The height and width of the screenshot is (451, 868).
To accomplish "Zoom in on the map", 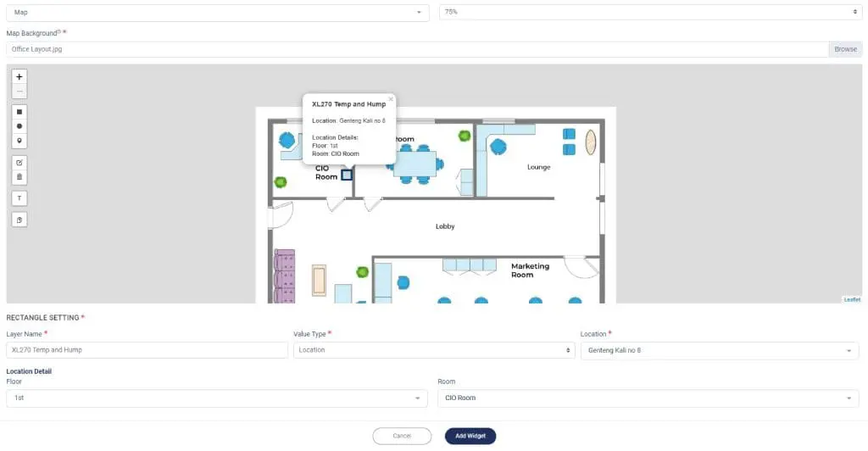I will click(x=19, y=76).
